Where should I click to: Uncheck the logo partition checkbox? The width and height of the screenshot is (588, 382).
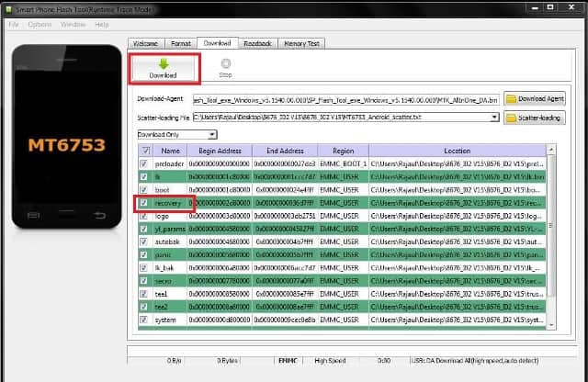[143, 216]
